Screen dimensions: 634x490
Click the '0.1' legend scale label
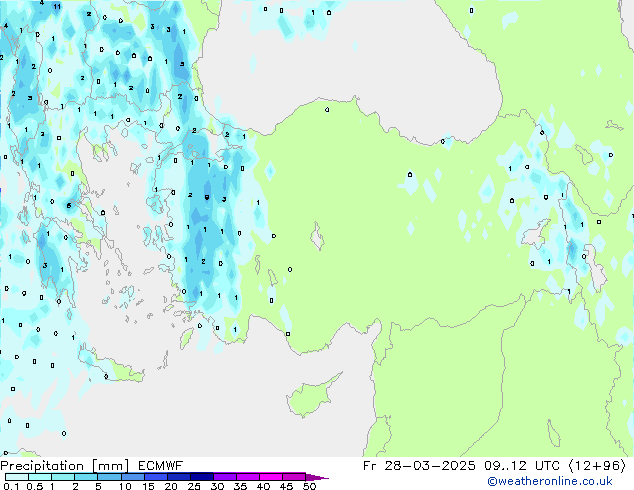point(9,486)
